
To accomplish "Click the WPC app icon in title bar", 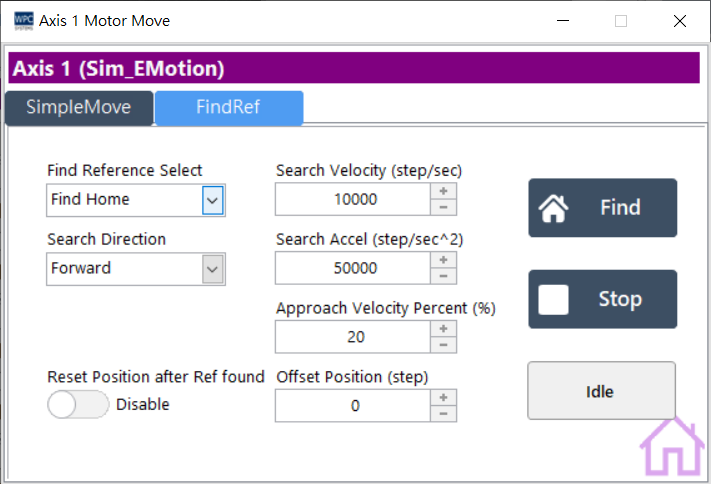I will [x=22, y=21].
